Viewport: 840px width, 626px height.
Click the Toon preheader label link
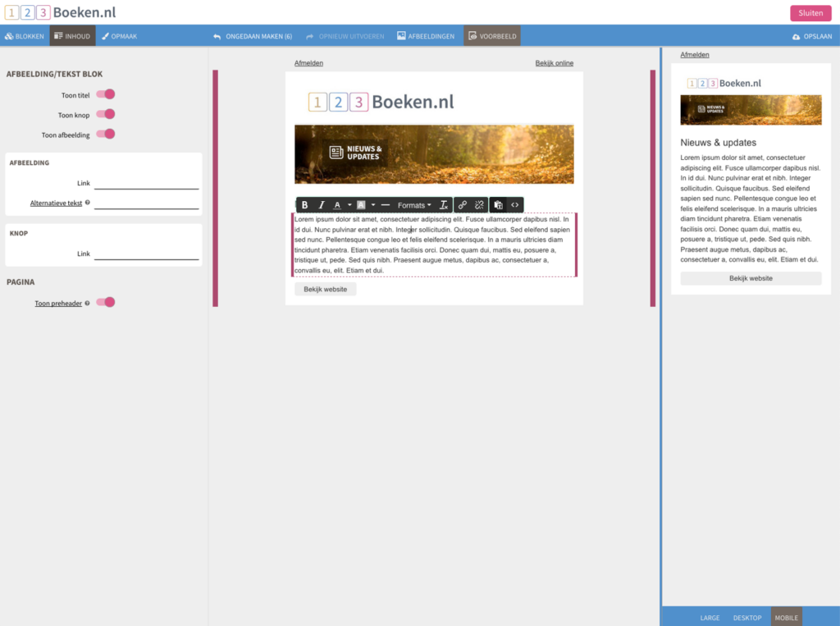pos(58,304)
